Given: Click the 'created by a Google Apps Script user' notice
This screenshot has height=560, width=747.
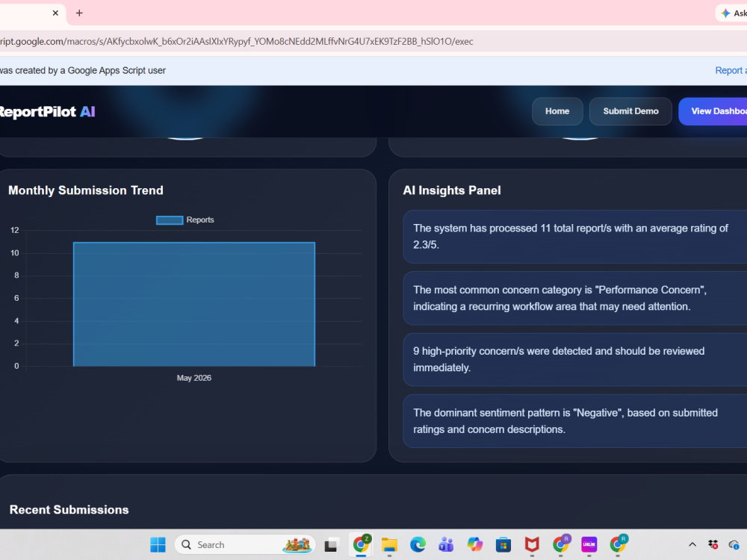Looking at the screenshot, I should point(83,70).
